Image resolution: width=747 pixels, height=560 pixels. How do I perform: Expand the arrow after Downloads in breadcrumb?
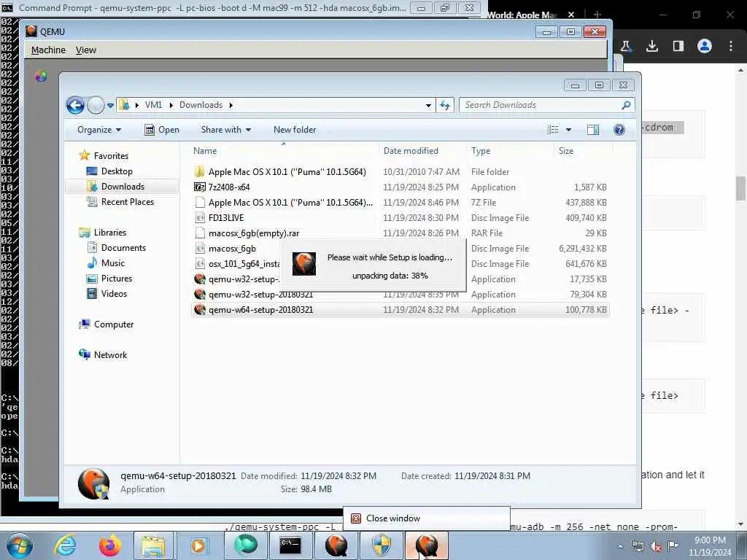tap(231, 105)
